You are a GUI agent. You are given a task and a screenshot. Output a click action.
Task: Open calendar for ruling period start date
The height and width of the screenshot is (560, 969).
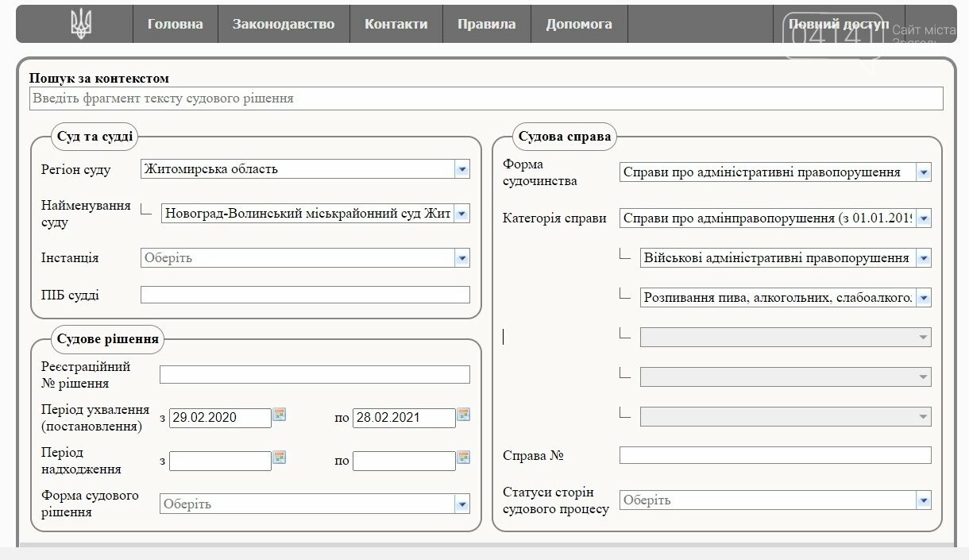(x=280, y=415)
